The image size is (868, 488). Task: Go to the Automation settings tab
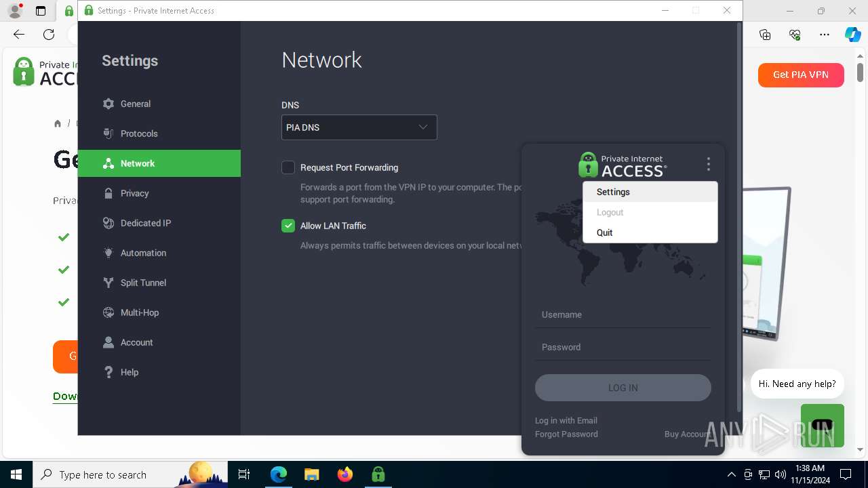159,253
